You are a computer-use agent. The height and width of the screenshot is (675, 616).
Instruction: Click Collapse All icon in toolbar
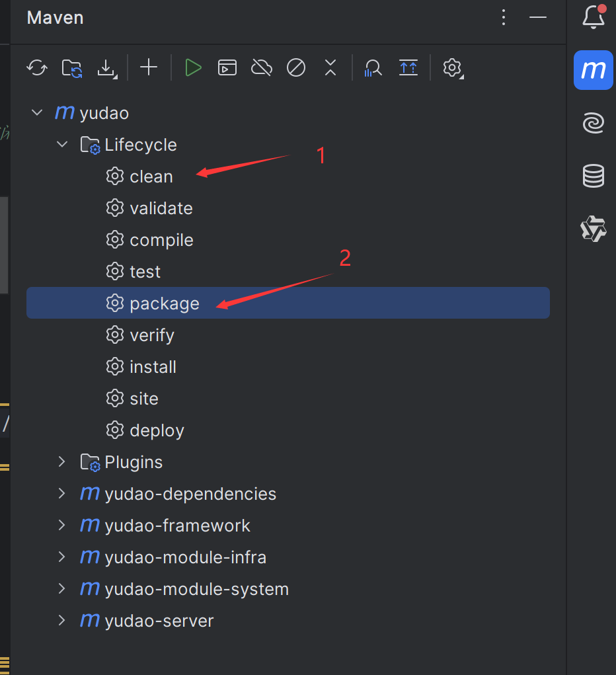pos(330,67)
